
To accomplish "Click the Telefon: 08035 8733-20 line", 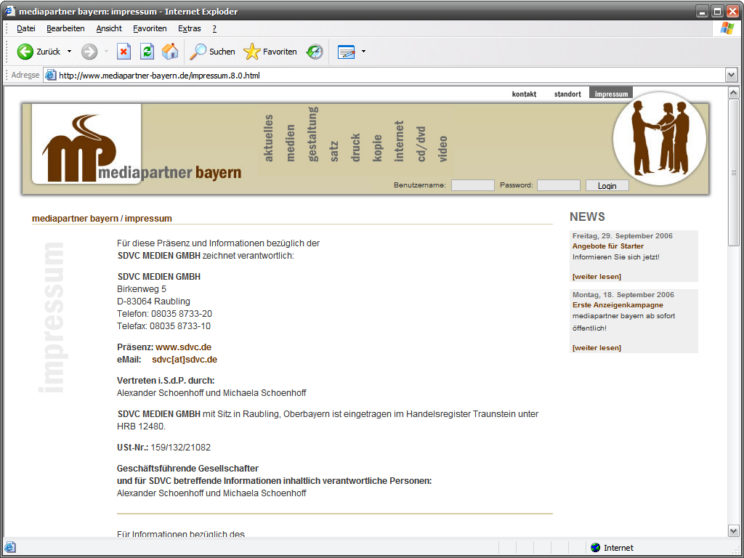I will click(165, 314).
